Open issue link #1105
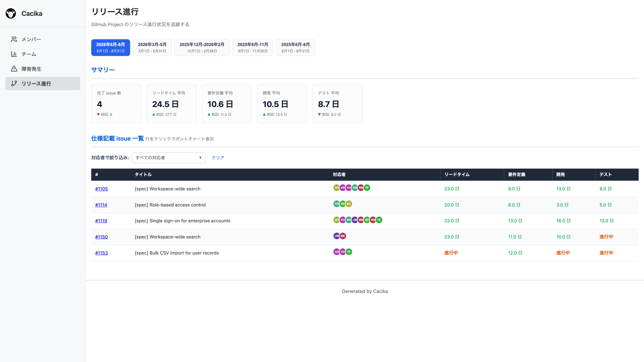 [x=101, y=189]
